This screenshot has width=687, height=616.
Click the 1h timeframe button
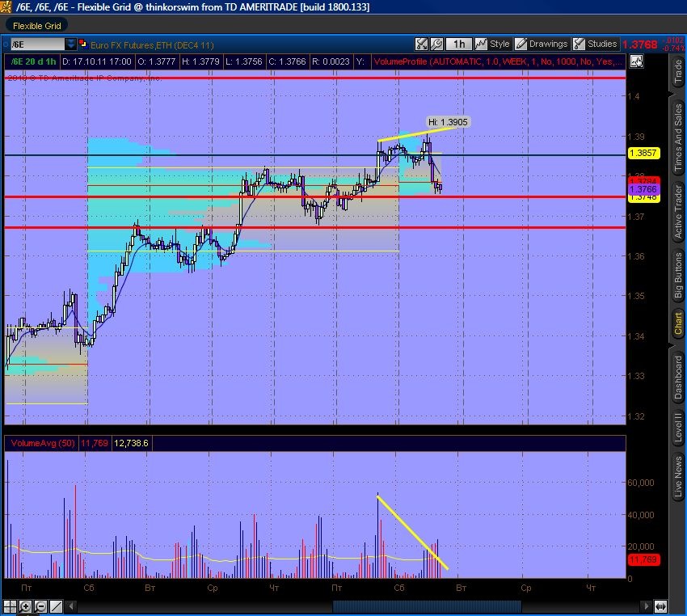coord(459,44)
